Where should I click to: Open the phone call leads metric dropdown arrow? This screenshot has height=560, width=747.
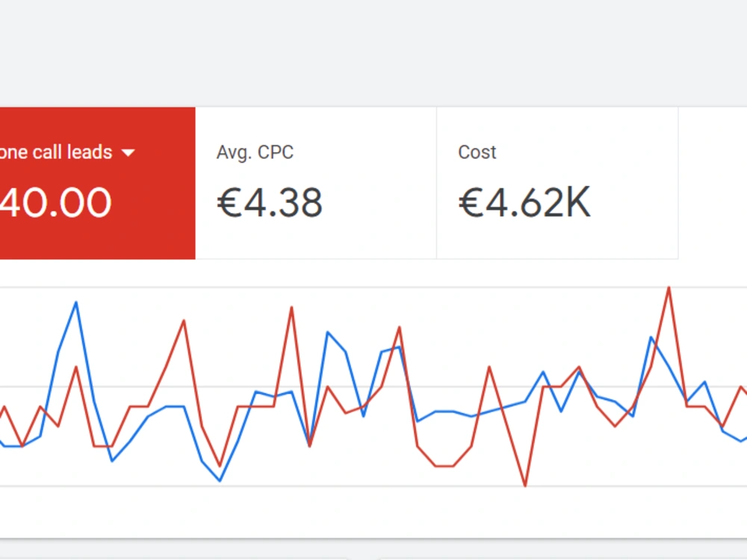128,153
